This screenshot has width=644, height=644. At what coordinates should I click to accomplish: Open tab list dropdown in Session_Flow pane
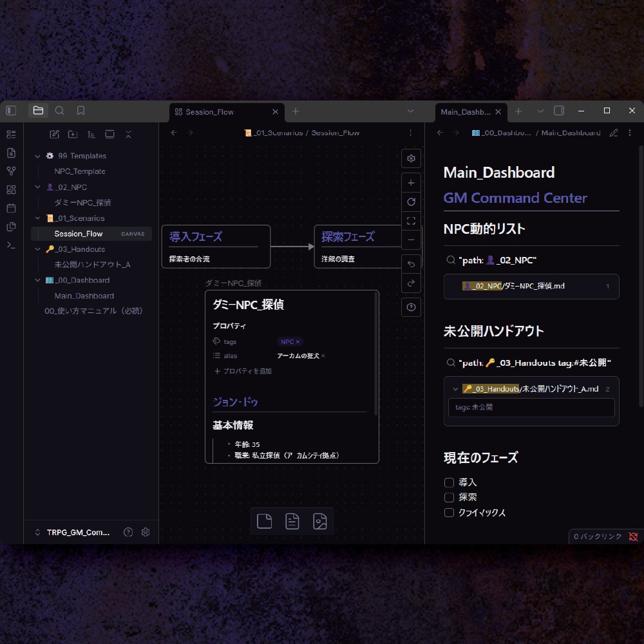(x=410, y=111)
